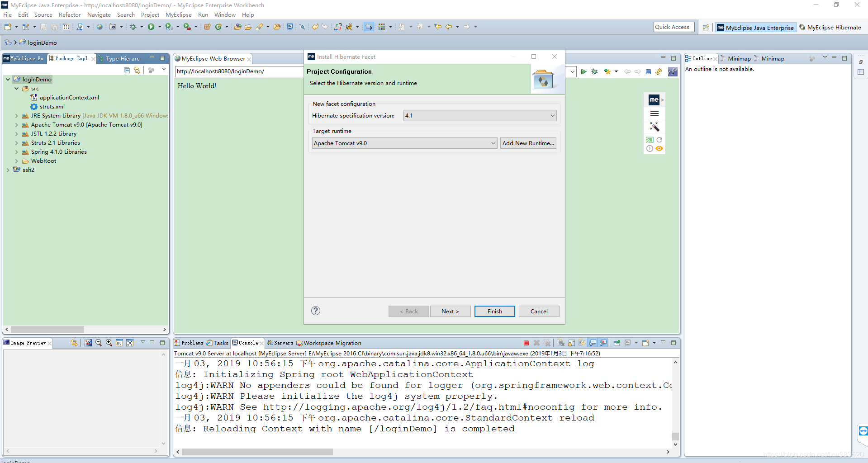Toggle Show Console on standard output change
Viewport: 868px width, 463px height.
593,343
